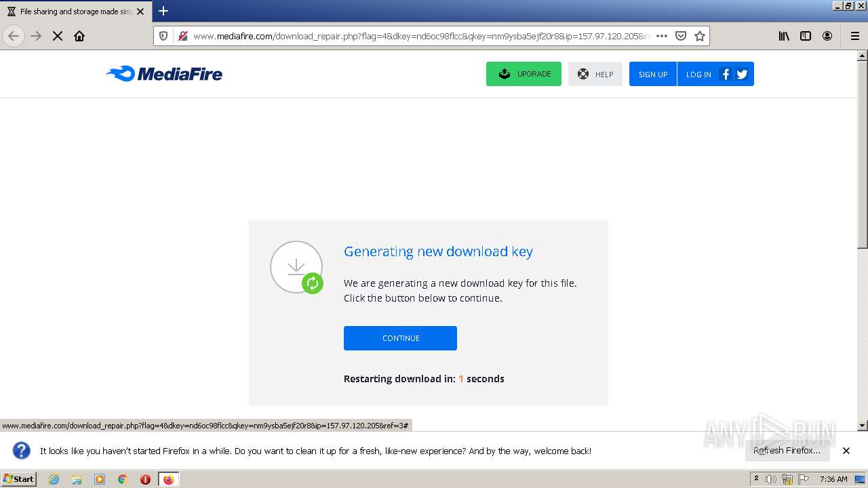
Task: Bookmark this page with the star
Action: coord(700,36)
